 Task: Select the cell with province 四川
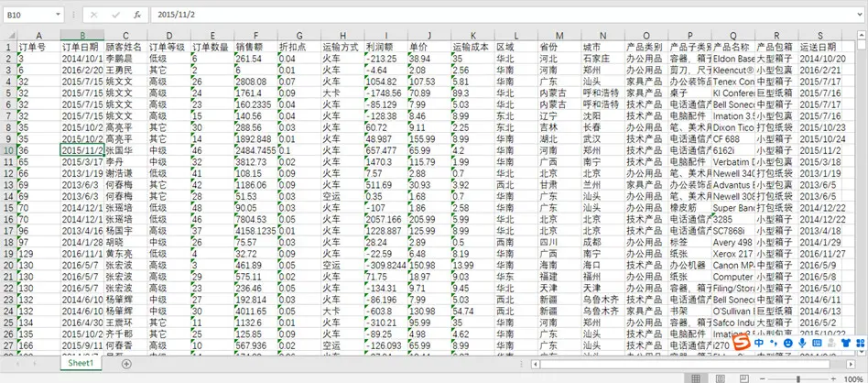[x=559, y=242]
